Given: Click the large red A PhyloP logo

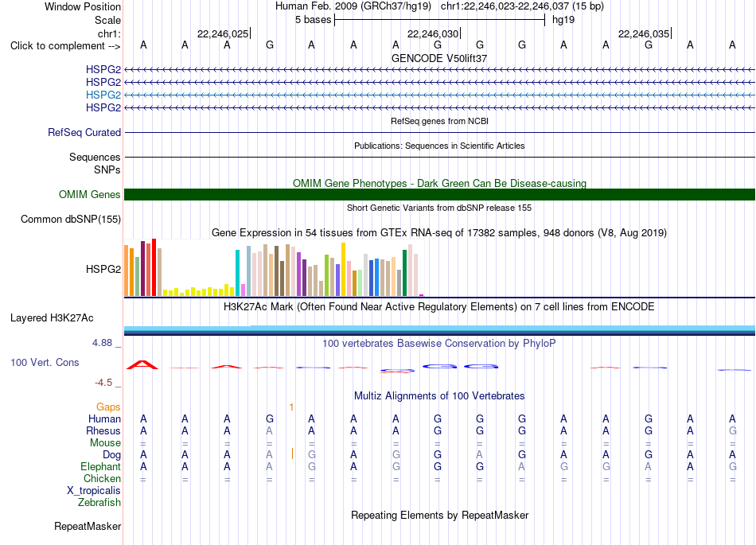Looking at the screenshot, I should pyautogui.click(x=142, y=364).
